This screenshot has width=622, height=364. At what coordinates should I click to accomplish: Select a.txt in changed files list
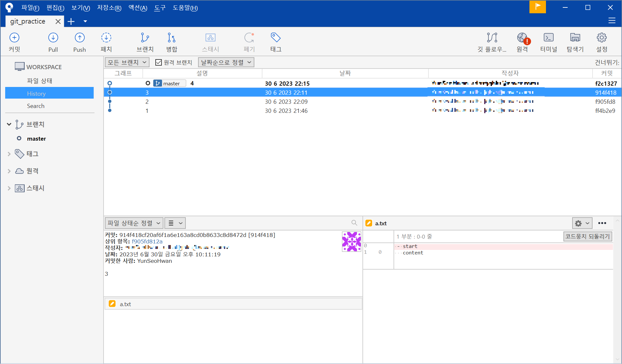[x=233, y=304]
